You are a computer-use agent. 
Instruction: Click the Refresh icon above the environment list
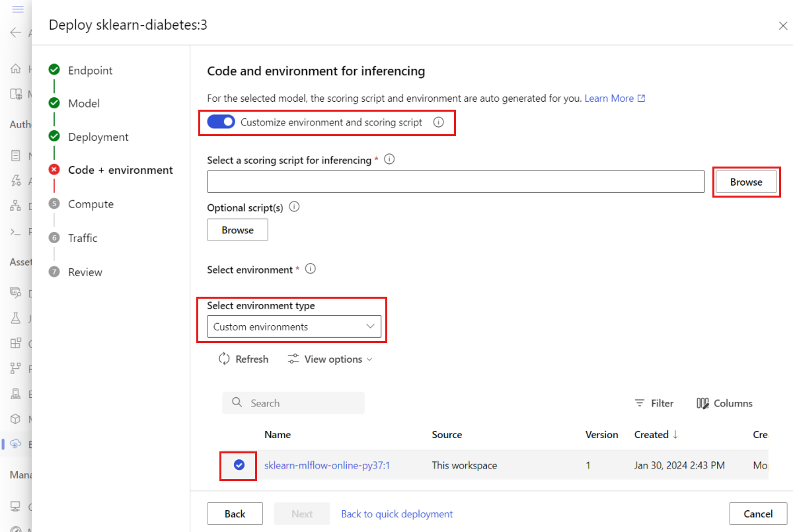pos(224,359)
